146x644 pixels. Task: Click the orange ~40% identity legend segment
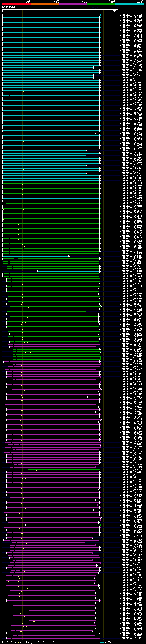point(45,4)
